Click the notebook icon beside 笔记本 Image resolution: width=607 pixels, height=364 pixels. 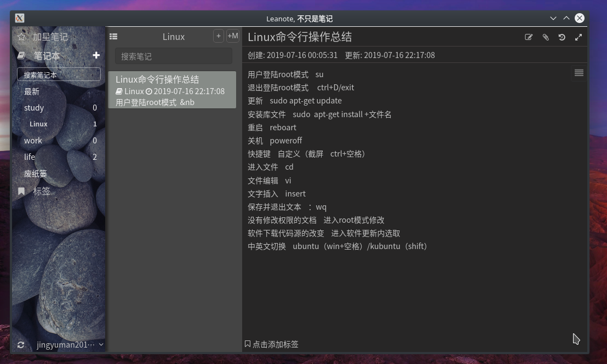pyautogui.click(x=21, y=56)
